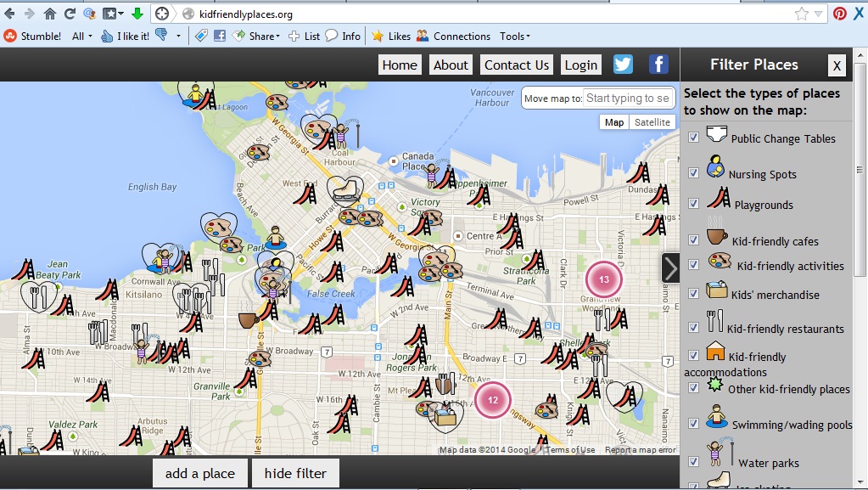The height and width of the screenshot is (490, 868).
Task: Open pink cluster marker labeled 12
Action: [493, 400]
